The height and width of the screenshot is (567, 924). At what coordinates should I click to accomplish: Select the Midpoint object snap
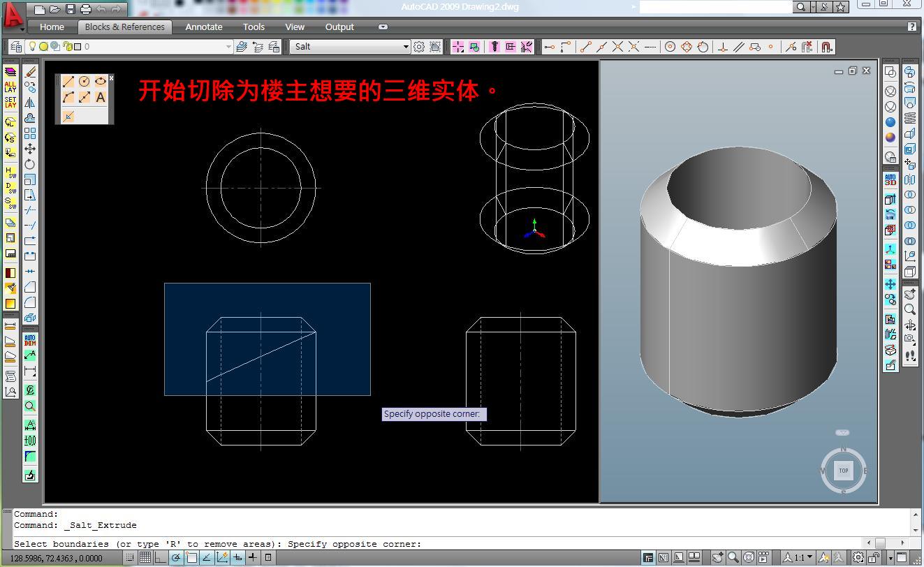[x=602, y=47]
